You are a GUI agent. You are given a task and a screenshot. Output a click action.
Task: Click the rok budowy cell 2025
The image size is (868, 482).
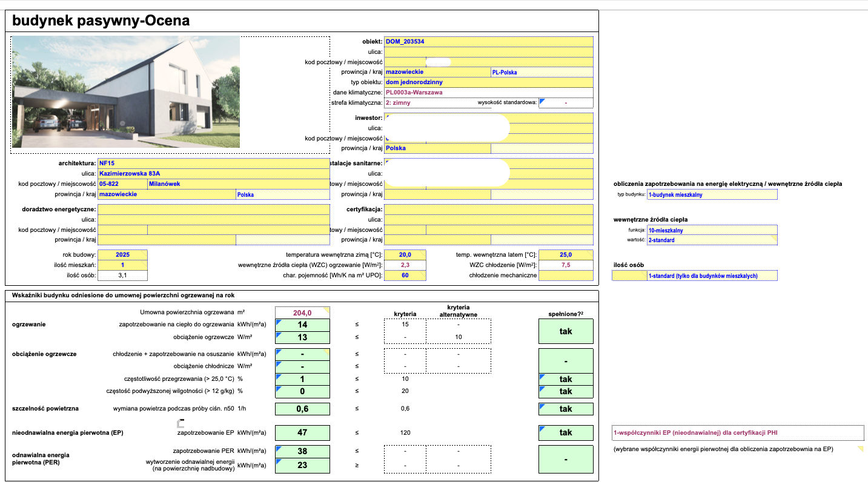coord(122,255)
